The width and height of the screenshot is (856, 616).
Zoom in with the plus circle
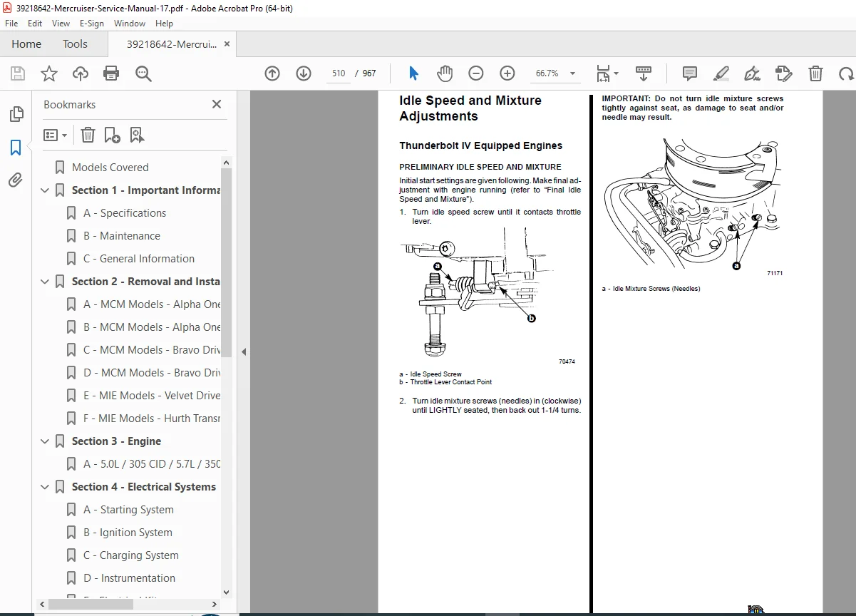(507, 73)
